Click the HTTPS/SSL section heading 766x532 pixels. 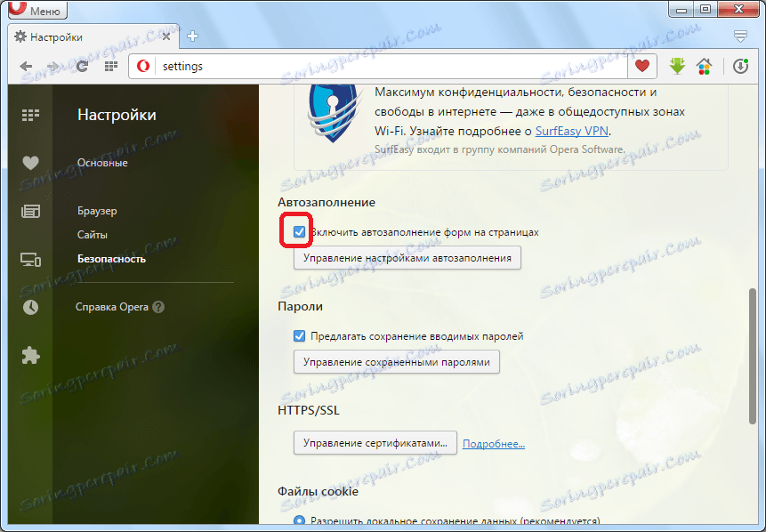point(308,410)
